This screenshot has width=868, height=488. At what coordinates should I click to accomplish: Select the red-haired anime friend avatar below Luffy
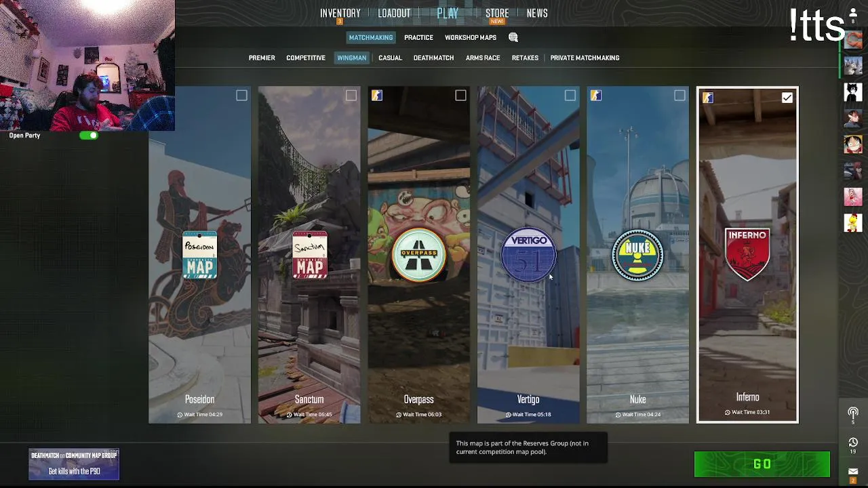coord(853,170)
